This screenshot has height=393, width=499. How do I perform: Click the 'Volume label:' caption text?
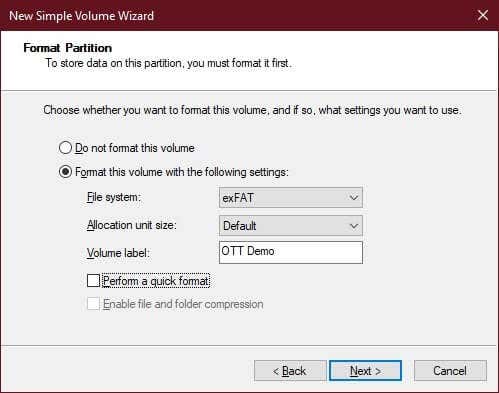click(x=118, y=253)
